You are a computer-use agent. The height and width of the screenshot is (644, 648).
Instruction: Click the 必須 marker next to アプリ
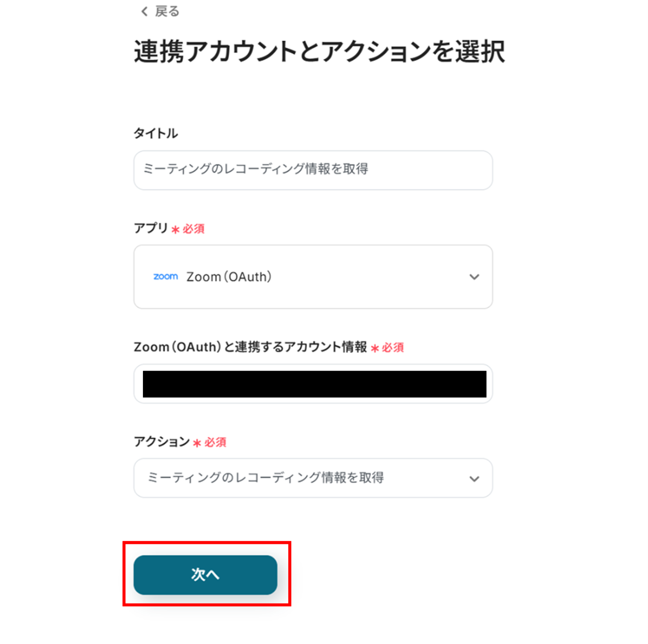(x=193, y=229)
